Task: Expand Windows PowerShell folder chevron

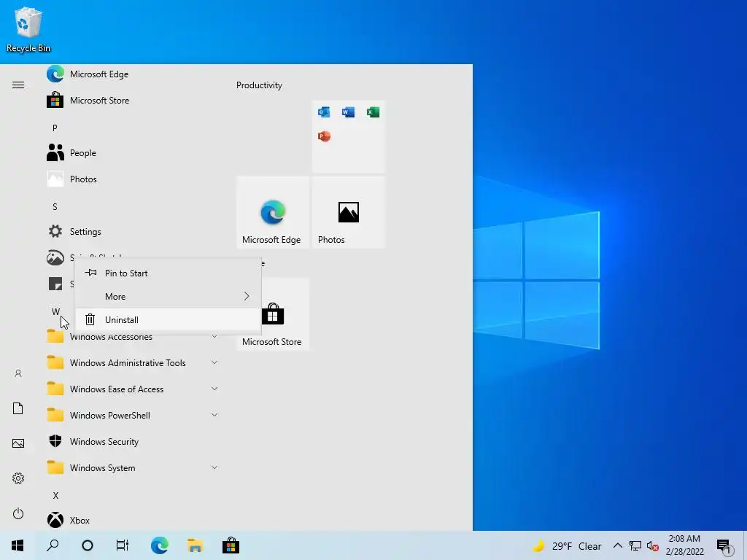Action: point(214,415)
